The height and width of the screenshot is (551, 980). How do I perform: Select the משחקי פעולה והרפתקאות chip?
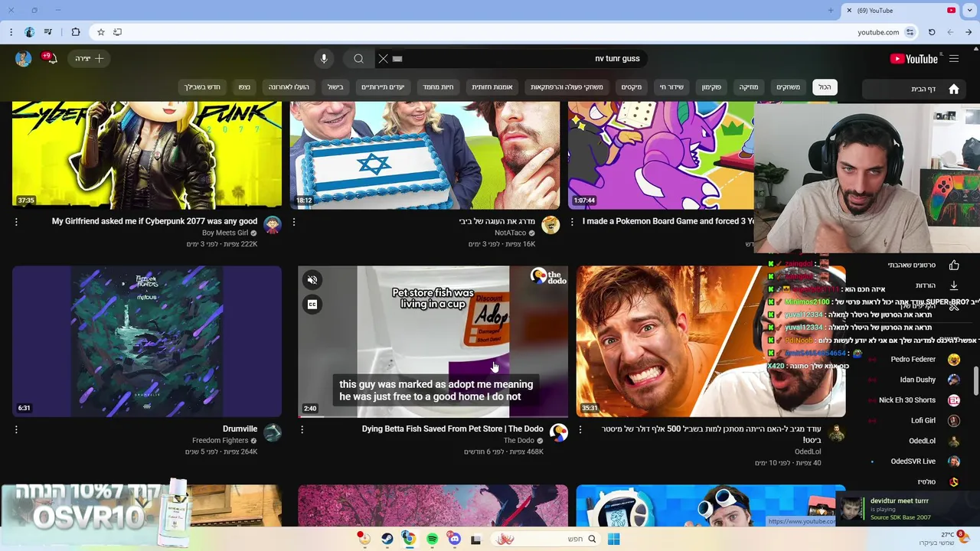tap(567, 87)
